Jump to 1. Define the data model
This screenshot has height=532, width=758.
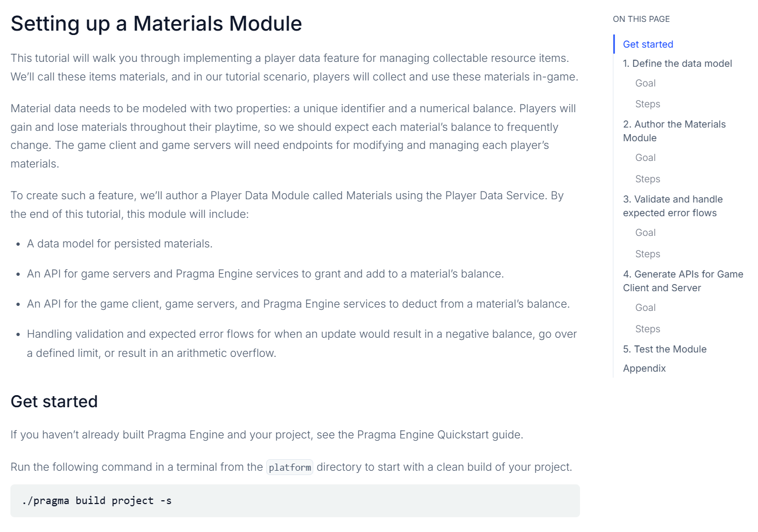pos(677,63)
